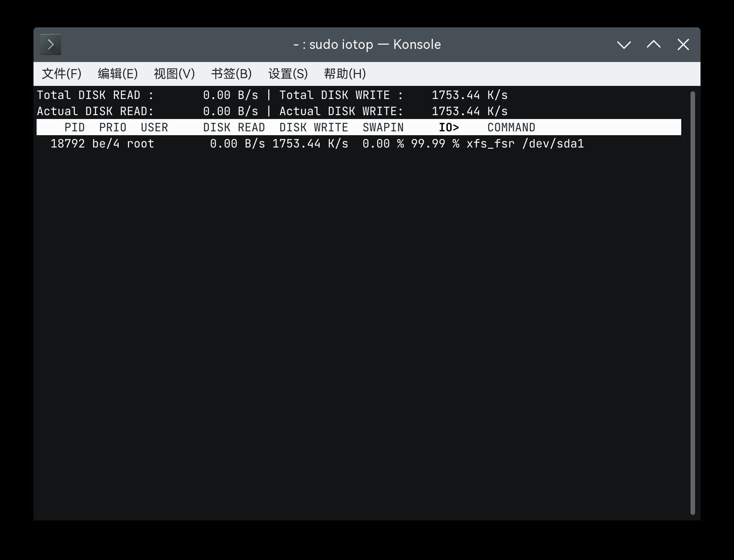Click the COMMAND column header

pyautogui.click(x=511, y=127)
